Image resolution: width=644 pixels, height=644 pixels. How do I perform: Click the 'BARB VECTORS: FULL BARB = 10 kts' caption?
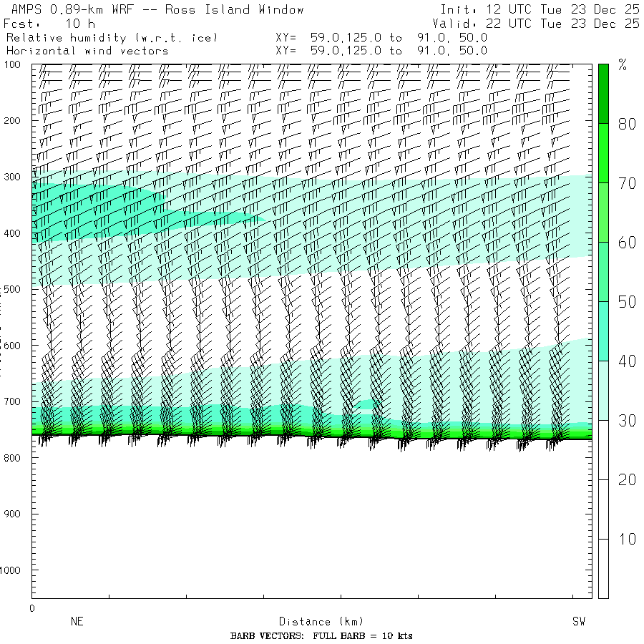pyautogui.click(x=321, y=636)
